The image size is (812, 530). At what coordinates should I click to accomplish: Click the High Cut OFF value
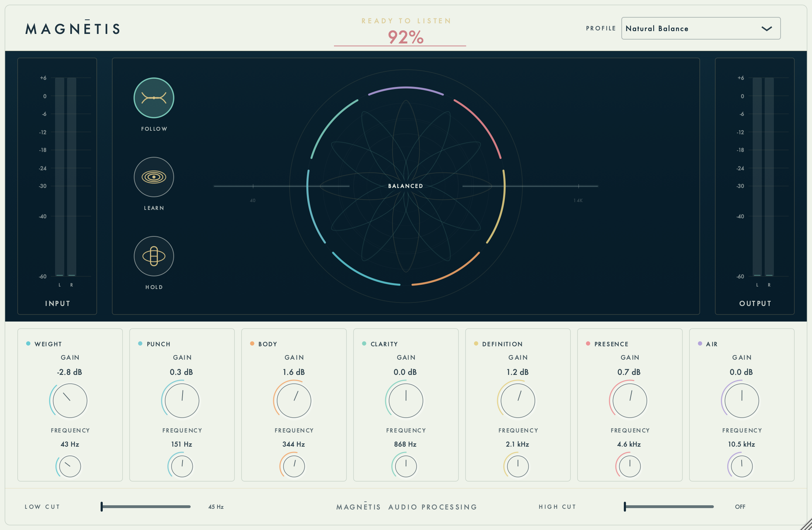740,507
